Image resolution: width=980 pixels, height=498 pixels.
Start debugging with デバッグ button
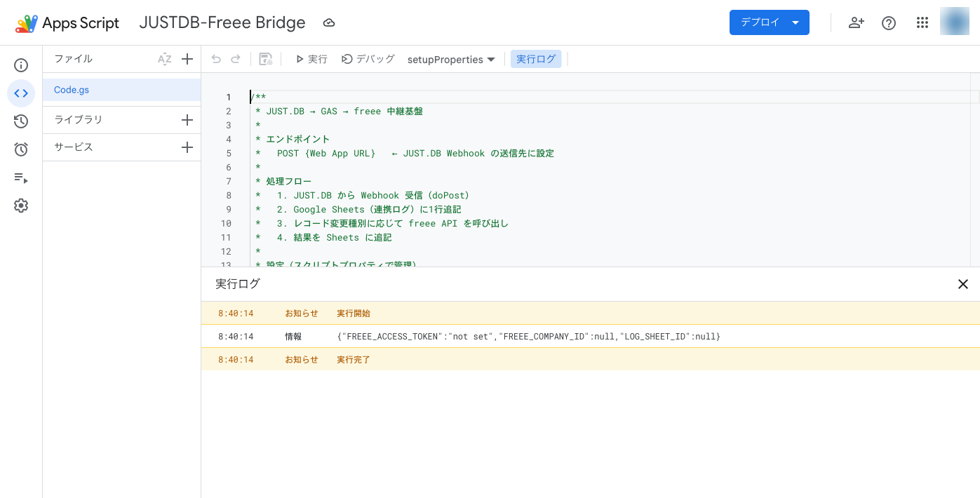(x=368, y=60)
